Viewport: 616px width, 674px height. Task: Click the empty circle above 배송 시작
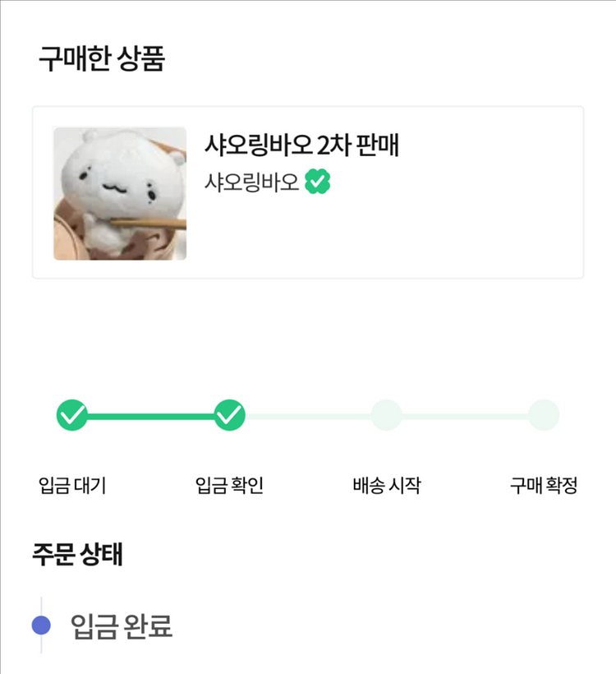[386, 415]
